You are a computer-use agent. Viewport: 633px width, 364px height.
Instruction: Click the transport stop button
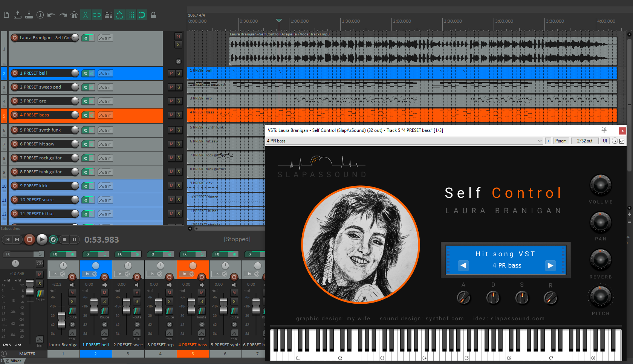[x=64, y=239]
